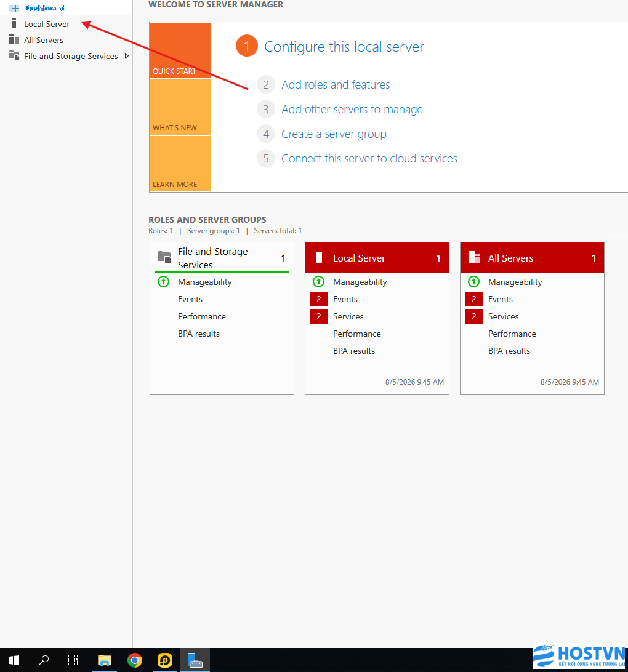Image resolution: width=628 pixels, height=672 pixels.
Task: Open File and Storage Services tile header
Action: coord(222,258)
